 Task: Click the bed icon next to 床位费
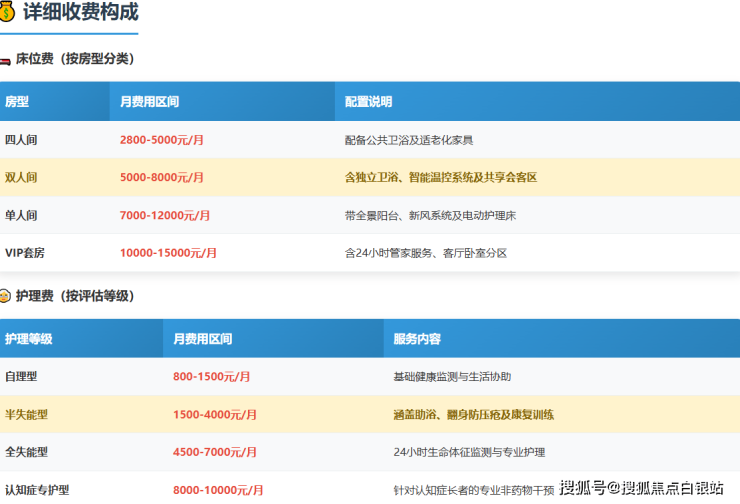point(5,60)
